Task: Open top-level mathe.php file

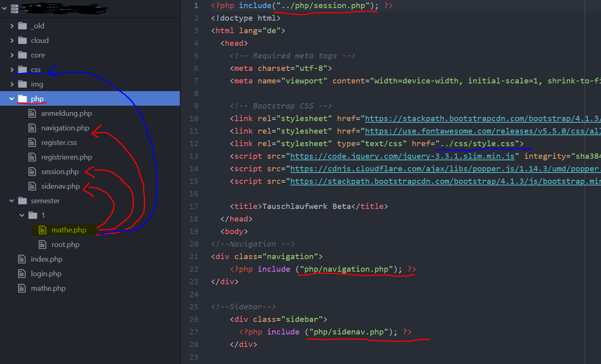Action: [x=48, y=288]
